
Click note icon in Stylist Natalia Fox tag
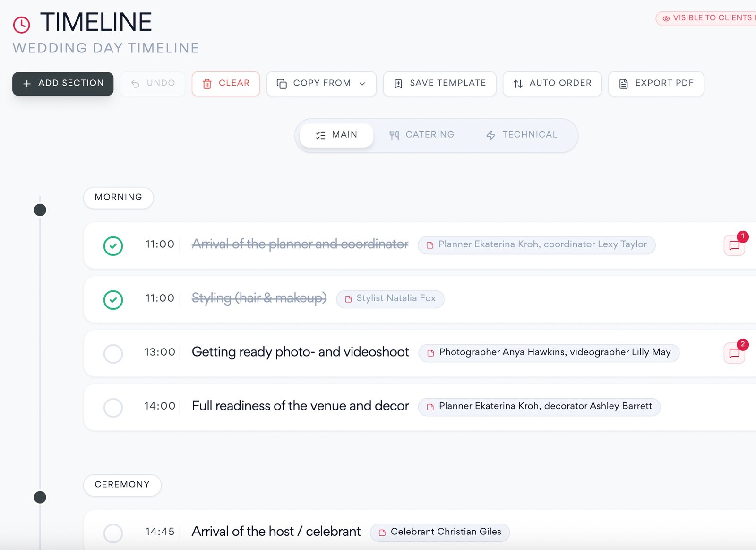(348, 299)
